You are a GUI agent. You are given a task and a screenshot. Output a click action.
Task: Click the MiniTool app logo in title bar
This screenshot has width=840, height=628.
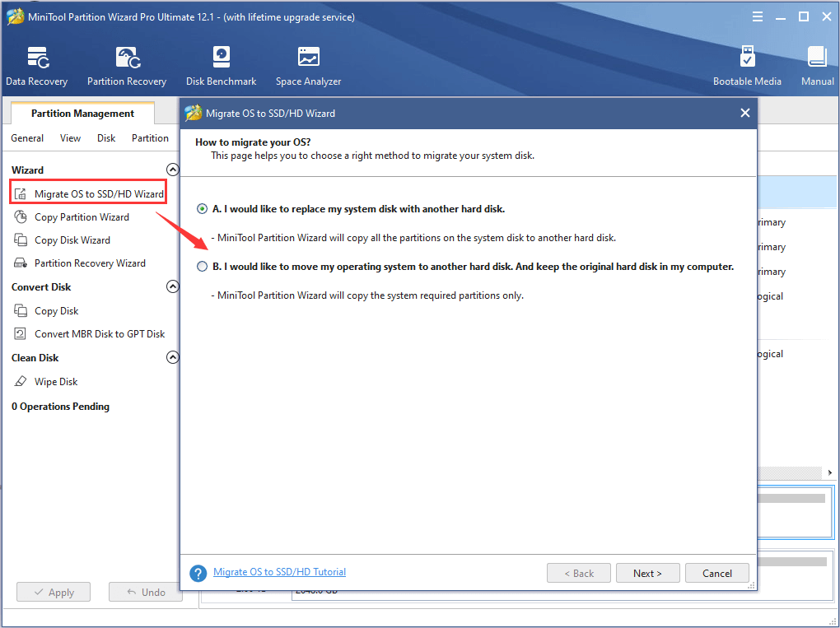coord(15,17)
